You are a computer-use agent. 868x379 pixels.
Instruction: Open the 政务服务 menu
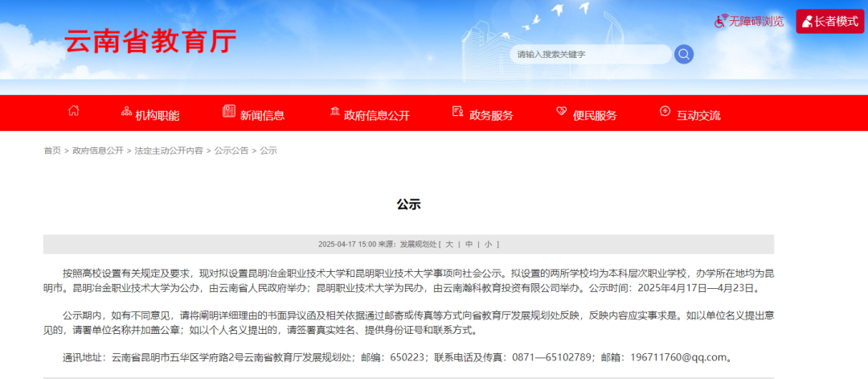(492, 116)
